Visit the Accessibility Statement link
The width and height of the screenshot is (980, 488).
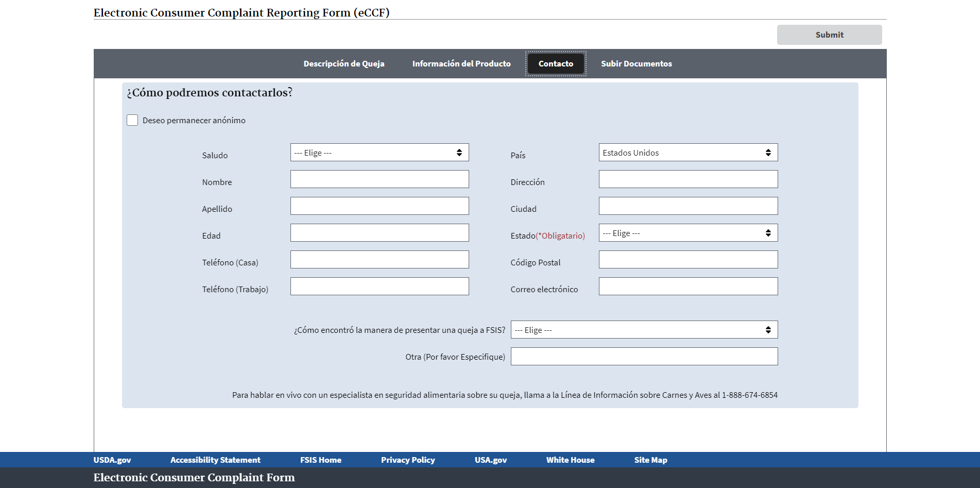(215, 460)
